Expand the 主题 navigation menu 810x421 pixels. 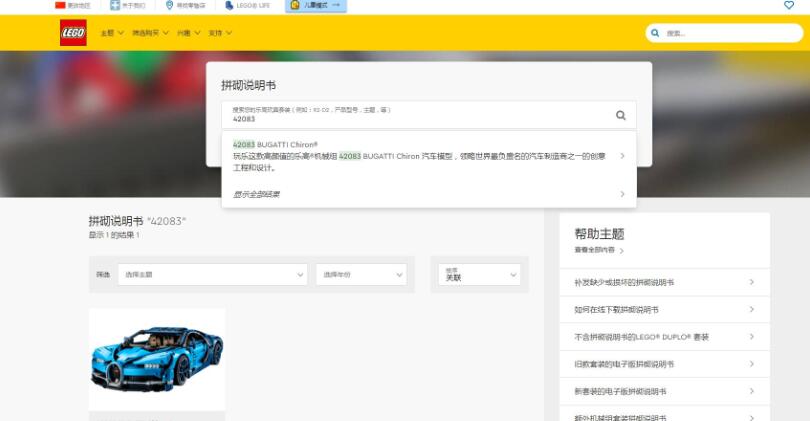[x=112, y=33]
